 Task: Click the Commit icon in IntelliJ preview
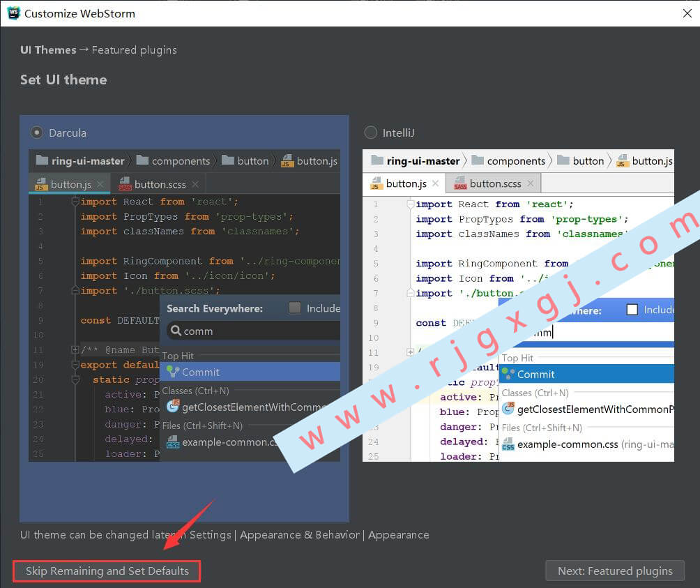pos(508,374)
